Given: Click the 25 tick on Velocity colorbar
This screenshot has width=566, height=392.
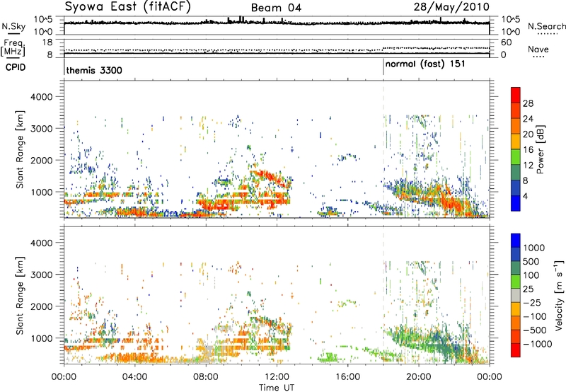Looking at the screenshot, I should [x=529, y=289].
